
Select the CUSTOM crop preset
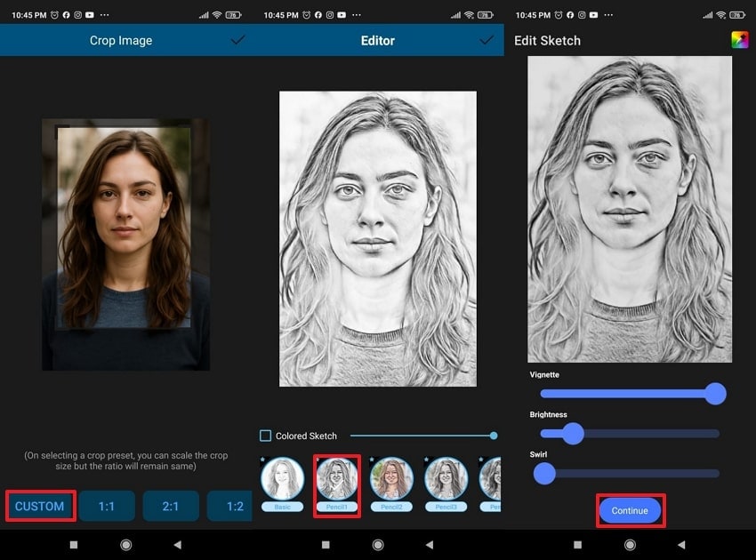click(40, 506)
